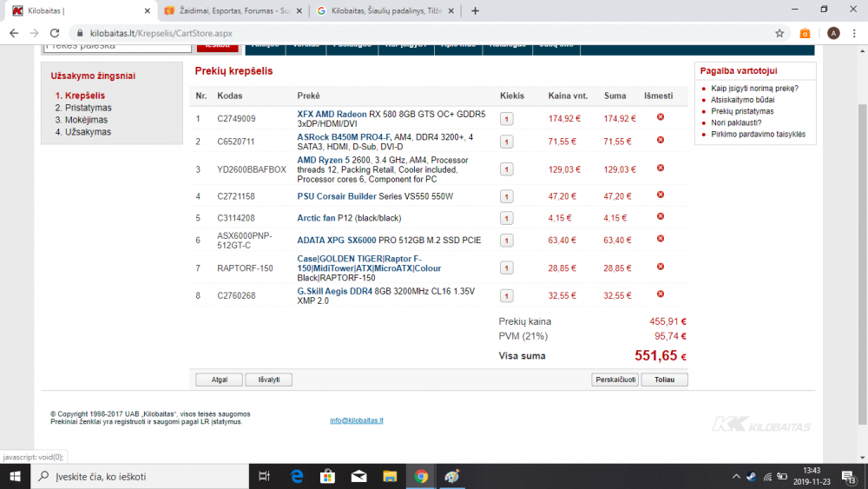Open G.Skill Aegis DDR4 product link

tap(335, 291)
